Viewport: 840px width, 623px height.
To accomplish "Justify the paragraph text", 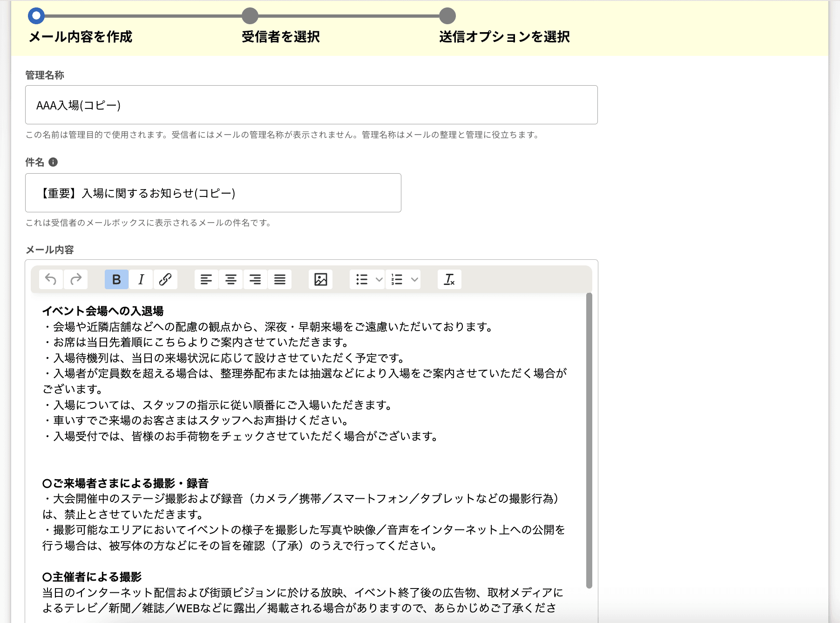I will click(280, 279).
